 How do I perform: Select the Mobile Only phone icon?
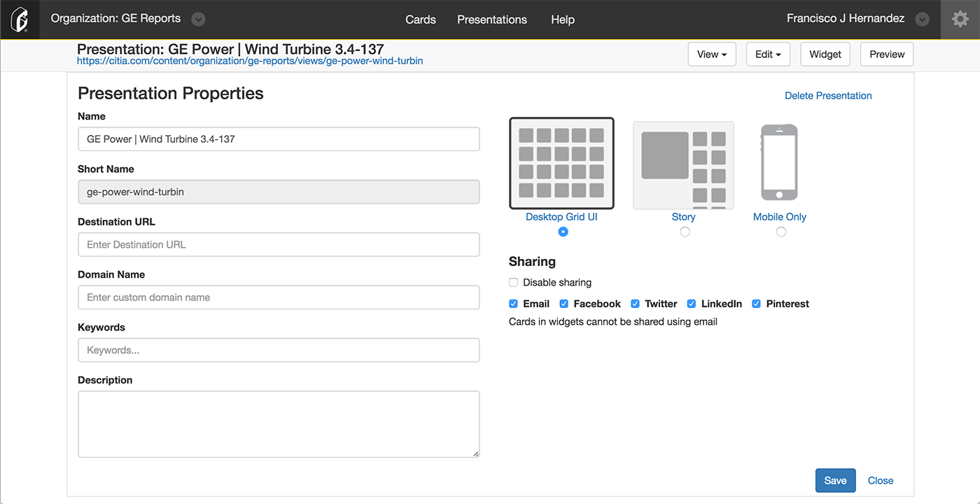point(779,162)
